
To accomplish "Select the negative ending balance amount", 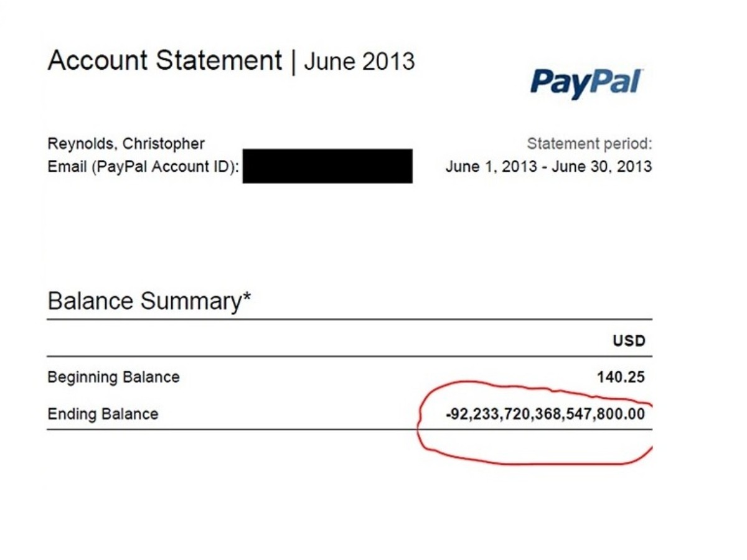I will (x=545, y=414).
